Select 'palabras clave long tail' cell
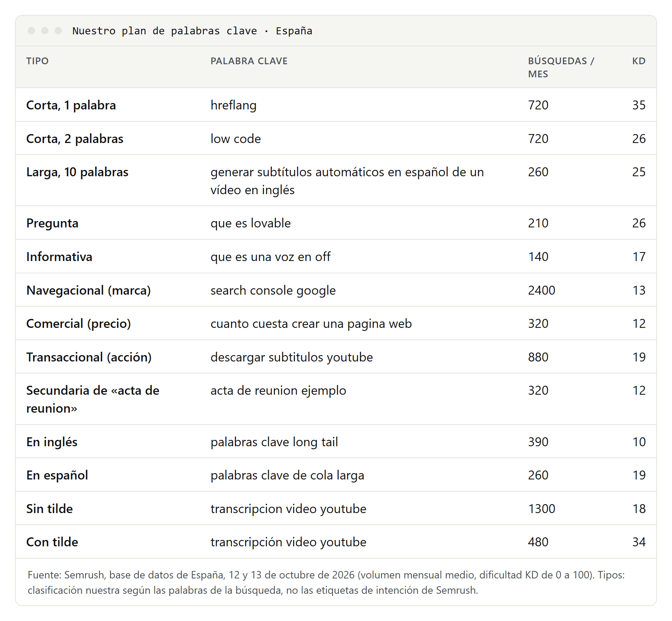Viewport: 672px width, 621px height. click(x=274, y=442)
